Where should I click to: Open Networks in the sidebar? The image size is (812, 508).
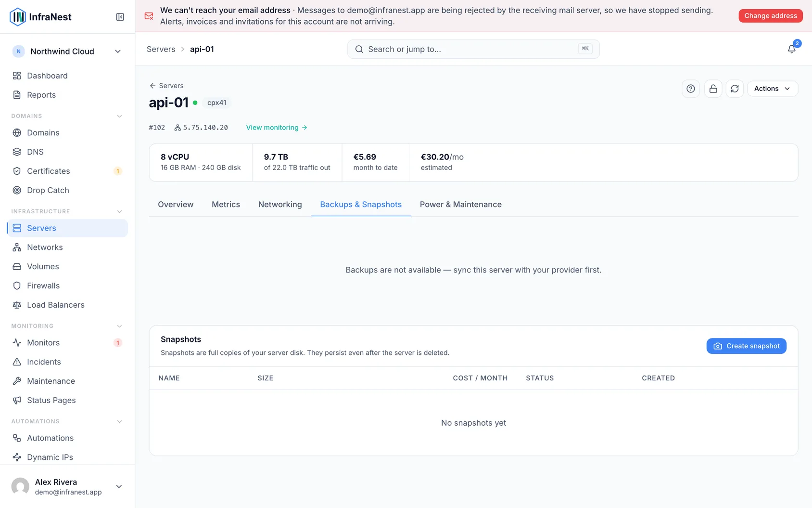click(67, 247)
